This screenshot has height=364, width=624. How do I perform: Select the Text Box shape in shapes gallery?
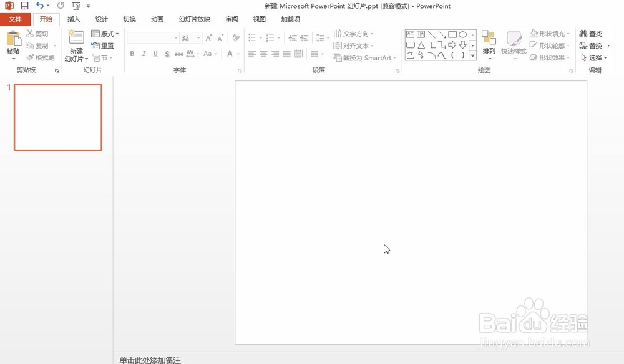(411, 34)
